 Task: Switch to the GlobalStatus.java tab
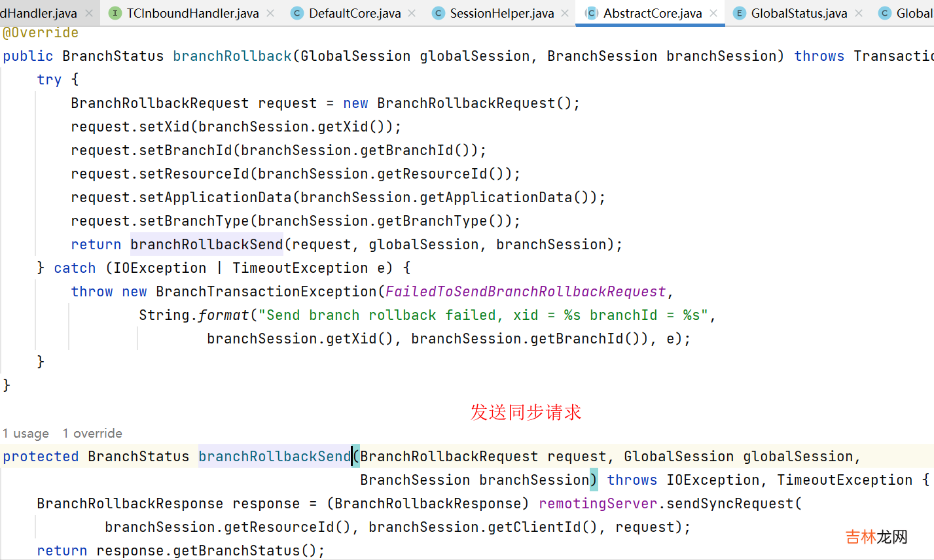click(x=799, y=13)
